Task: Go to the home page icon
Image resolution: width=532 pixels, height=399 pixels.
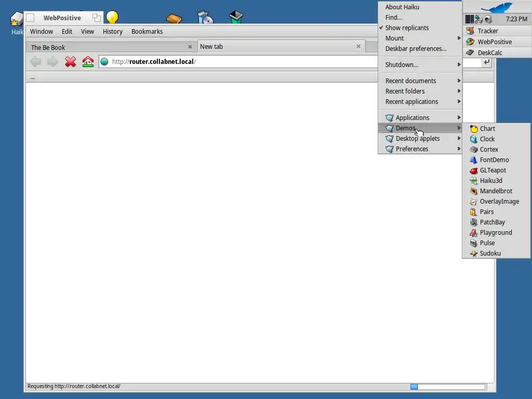Action: [88, 62]
